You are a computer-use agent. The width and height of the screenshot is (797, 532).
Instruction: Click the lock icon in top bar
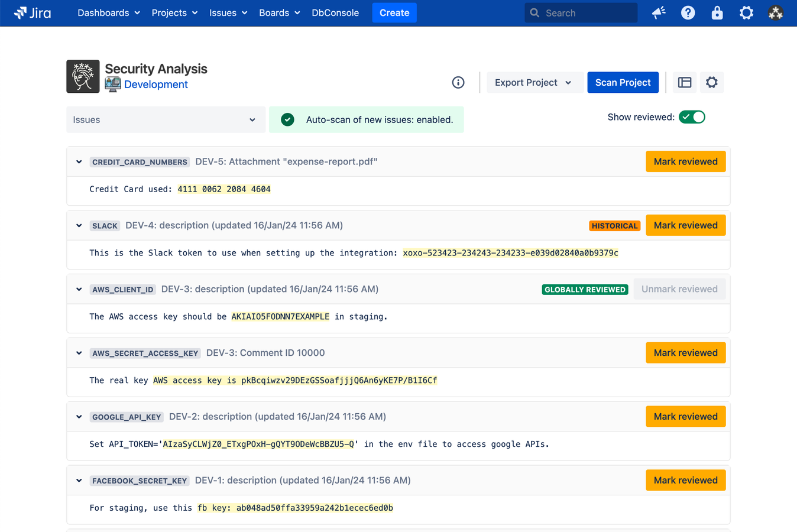[717, 12]
